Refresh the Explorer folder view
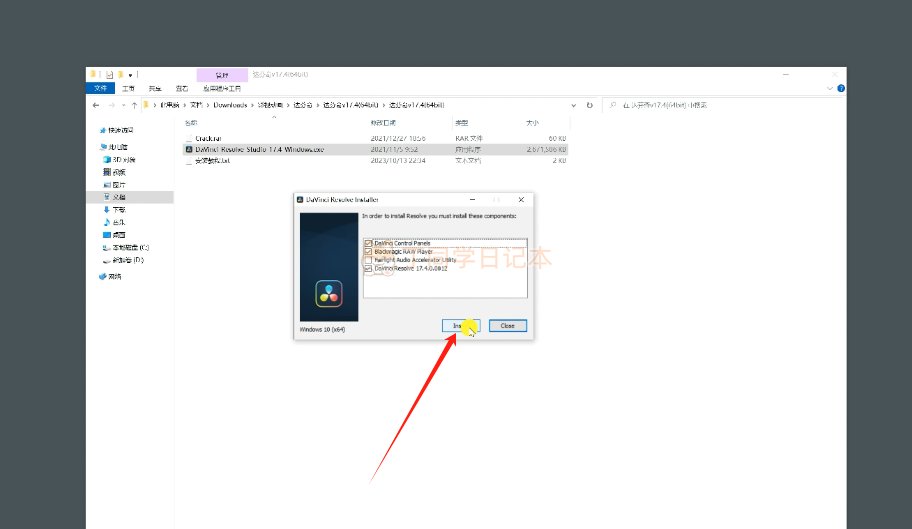 tap(589, 105)
